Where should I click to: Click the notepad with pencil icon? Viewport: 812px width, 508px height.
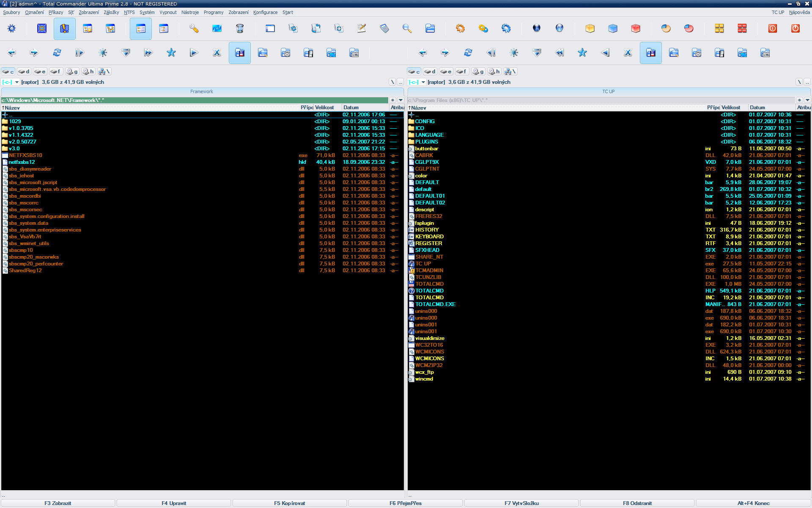click(x=362, y=28)
